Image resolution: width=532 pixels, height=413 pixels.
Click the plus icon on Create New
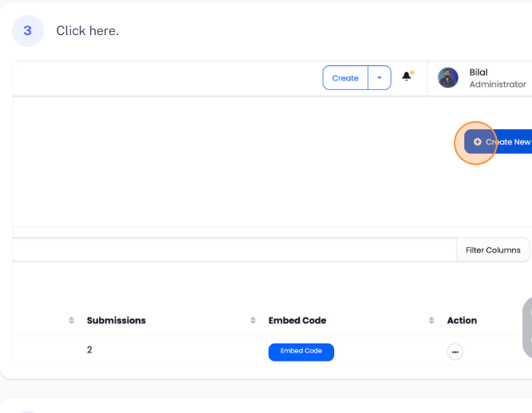click(x=477, y=142)
